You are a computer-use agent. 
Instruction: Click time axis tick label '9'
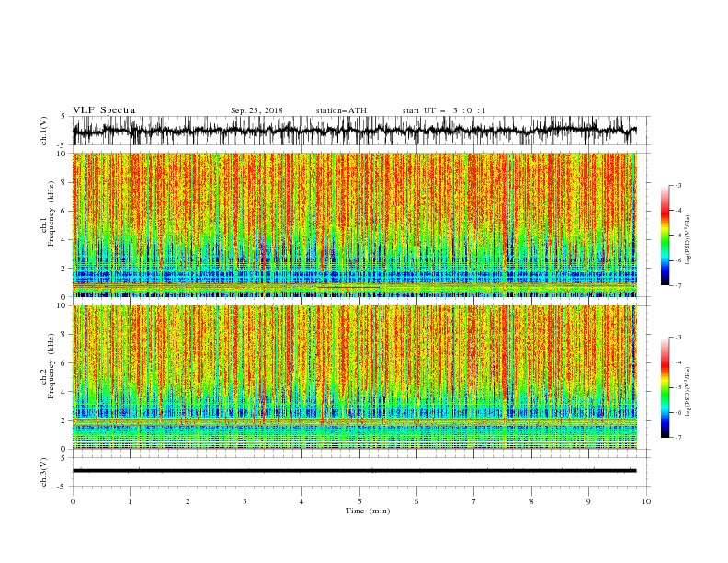click(x=588, y=501)
